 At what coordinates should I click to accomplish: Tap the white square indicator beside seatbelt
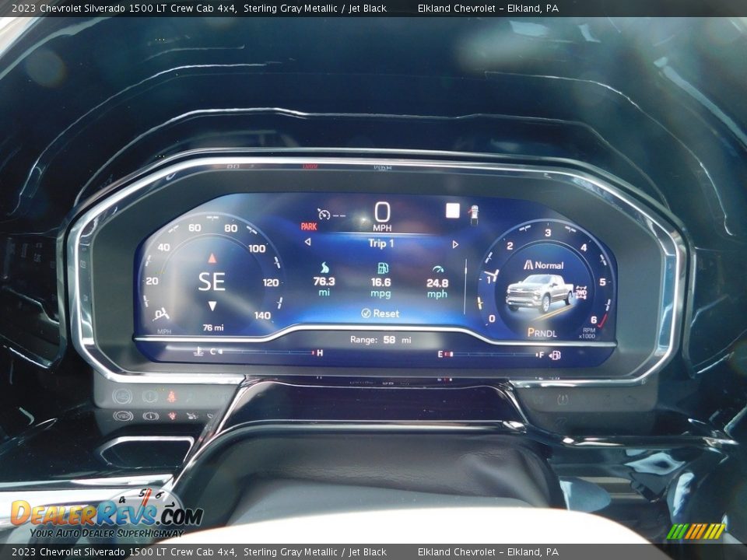tap(453, 211)
